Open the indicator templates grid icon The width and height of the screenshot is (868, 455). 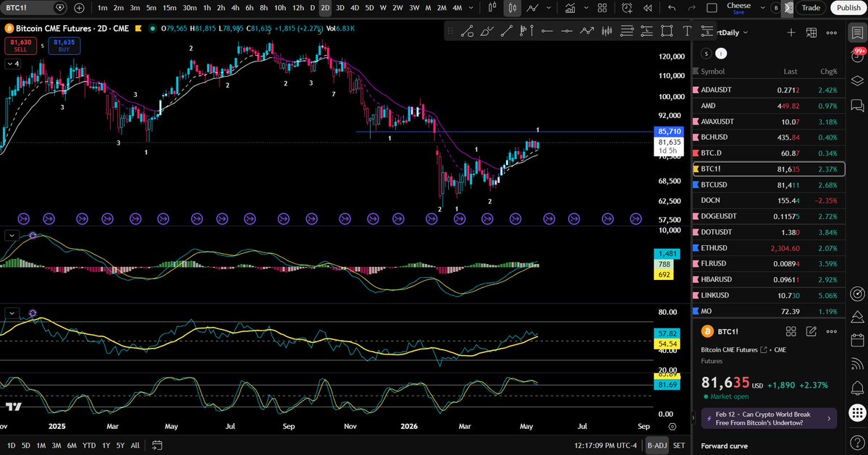click(602, 8)
